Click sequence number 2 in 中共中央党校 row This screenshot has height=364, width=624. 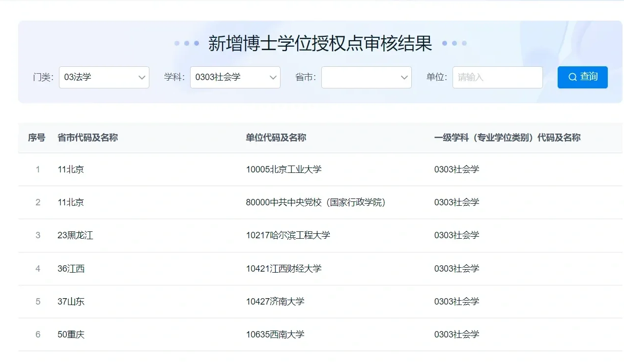coord(38,202)
